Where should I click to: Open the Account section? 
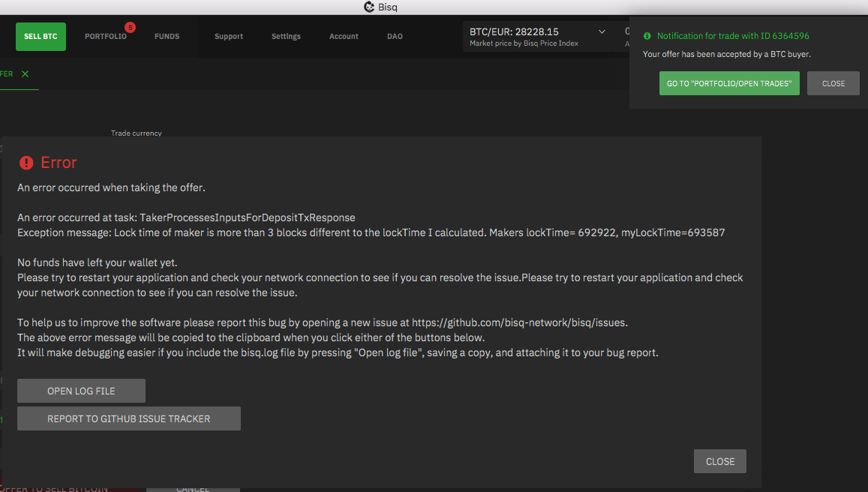344,37
